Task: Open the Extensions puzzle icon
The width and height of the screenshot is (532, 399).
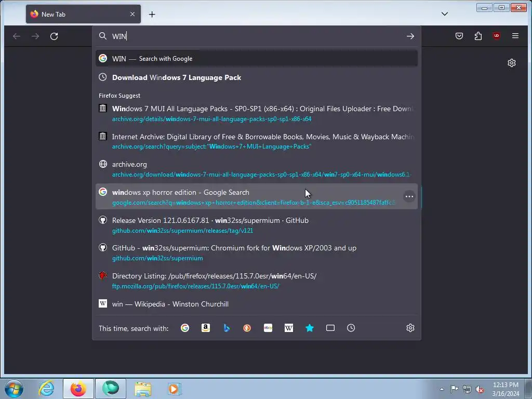Action: click(x=478, y=36)
